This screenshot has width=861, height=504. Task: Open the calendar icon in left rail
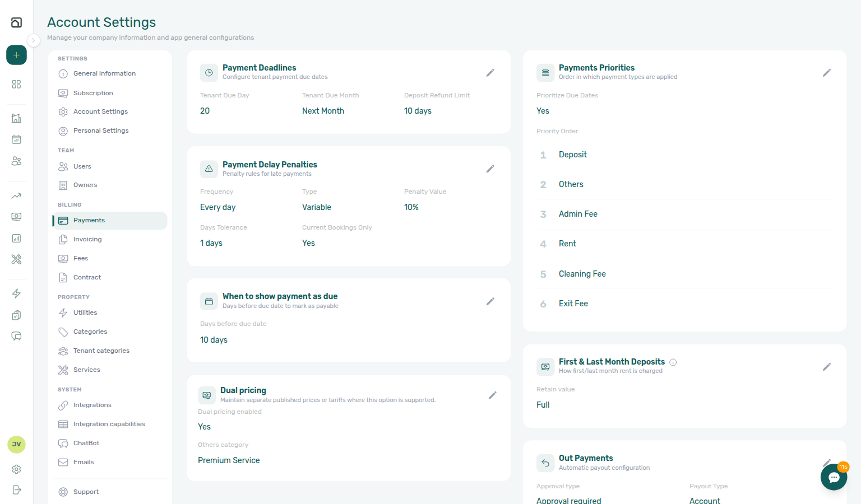click(x=16, y=139)
